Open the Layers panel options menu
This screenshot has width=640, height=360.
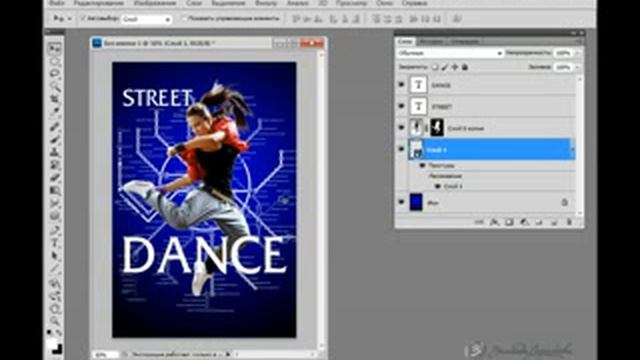click(x=579, y=42)
